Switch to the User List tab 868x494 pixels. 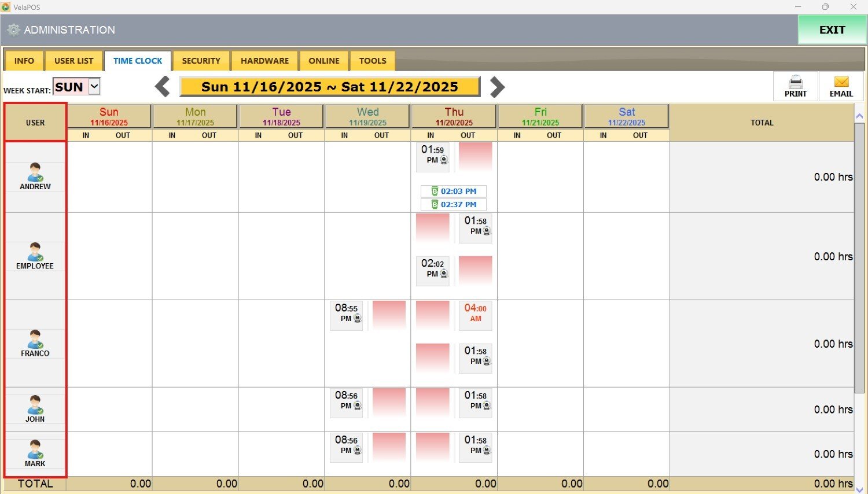73,61
